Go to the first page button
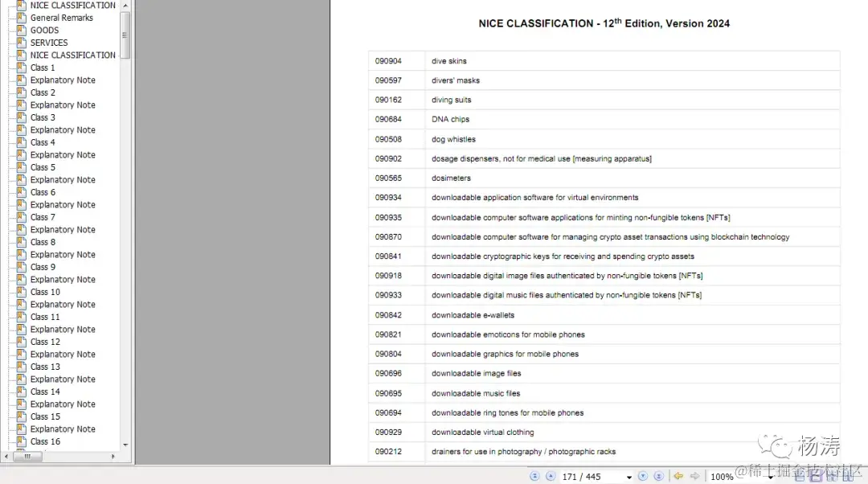 534,476
